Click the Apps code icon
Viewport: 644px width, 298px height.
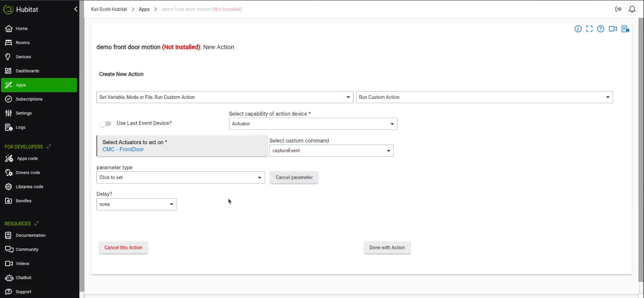[9, 158]
